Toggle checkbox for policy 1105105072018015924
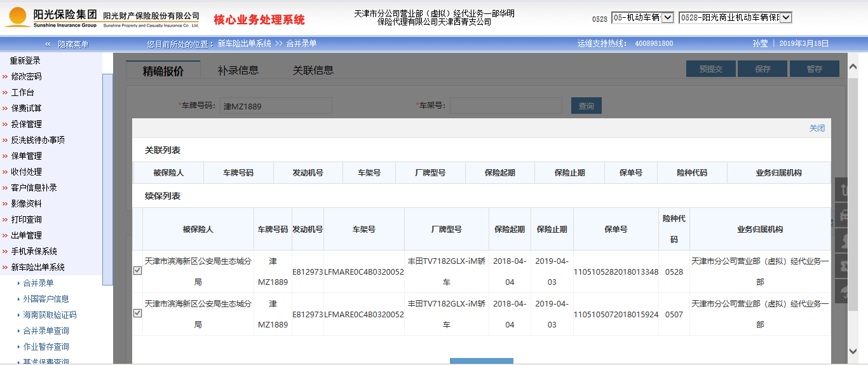This screenshot has width=868, height=365. coord(137,313)
